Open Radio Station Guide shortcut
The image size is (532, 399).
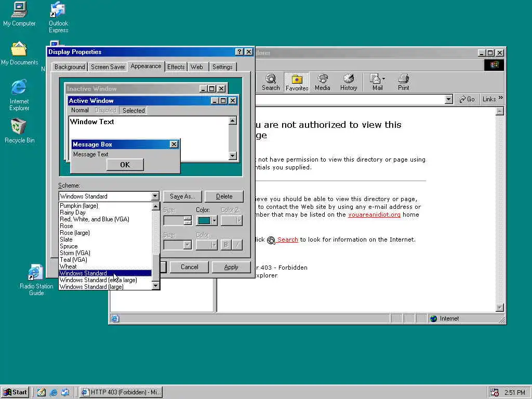[x=36, y=280]
